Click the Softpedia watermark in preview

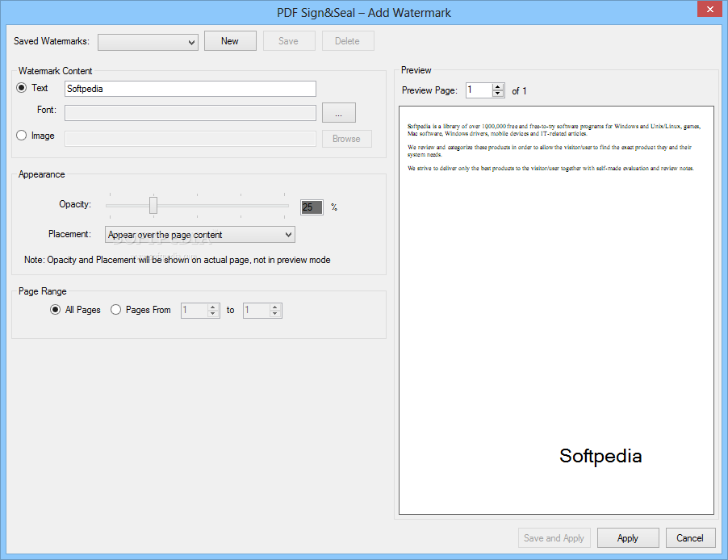coord(600,457)
